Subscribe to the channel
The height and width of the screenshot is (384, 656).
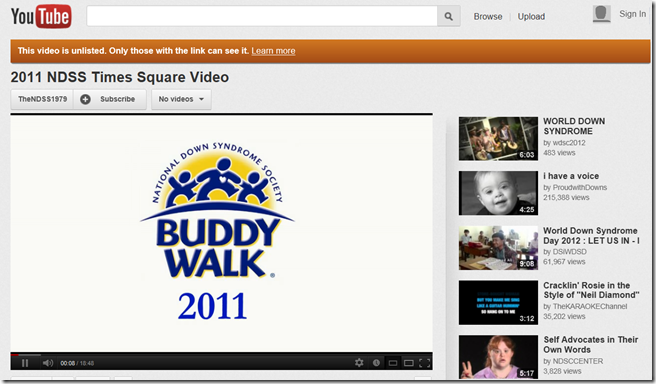110,99
